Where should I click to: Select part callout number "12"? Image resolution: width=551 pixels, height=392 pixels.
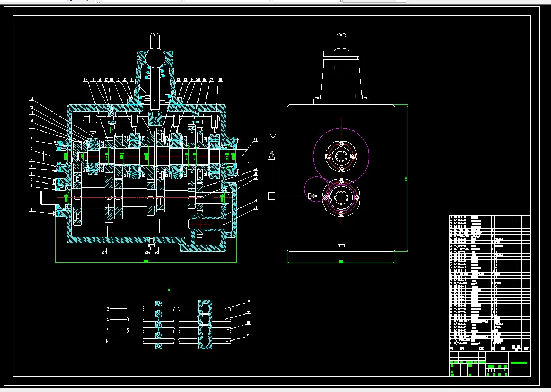31,107
